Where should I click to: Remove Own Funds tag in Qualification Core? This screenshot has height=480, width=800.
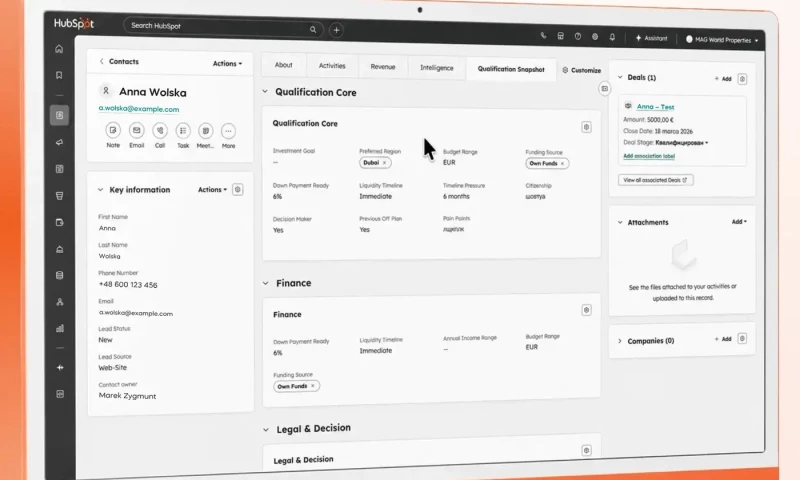point(562,164)
